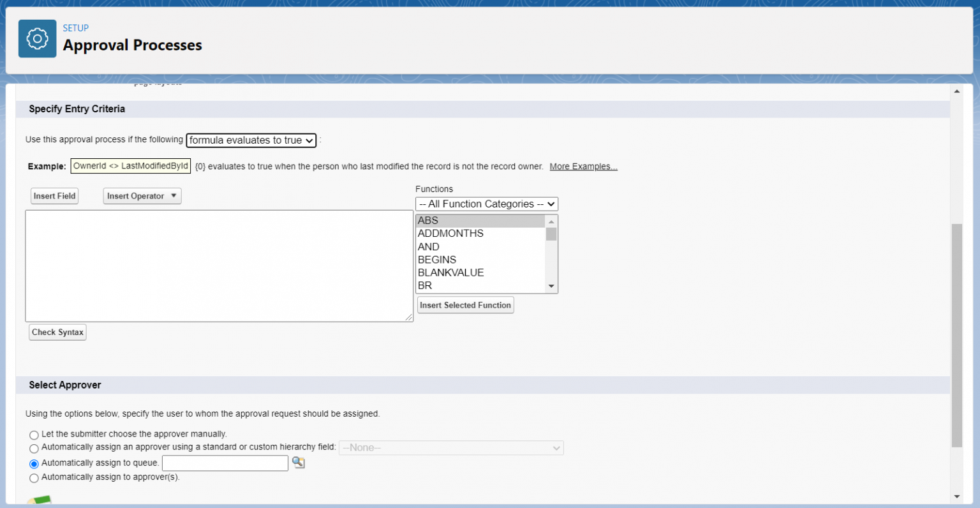Open the Insert Operator dropdown menu
The width and height of the screenshot is (980, 508).
pyautogui.click(x=142, y=197)
